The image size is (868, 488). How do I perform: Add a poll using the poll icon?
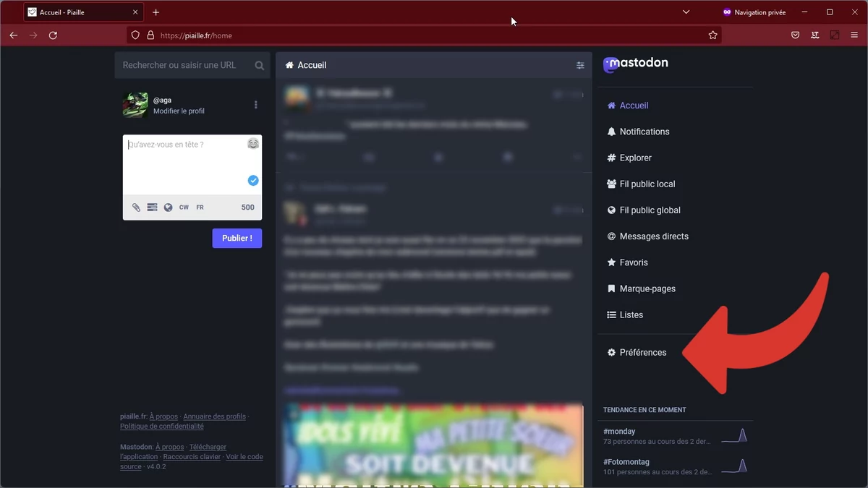[x=152, y=207]
